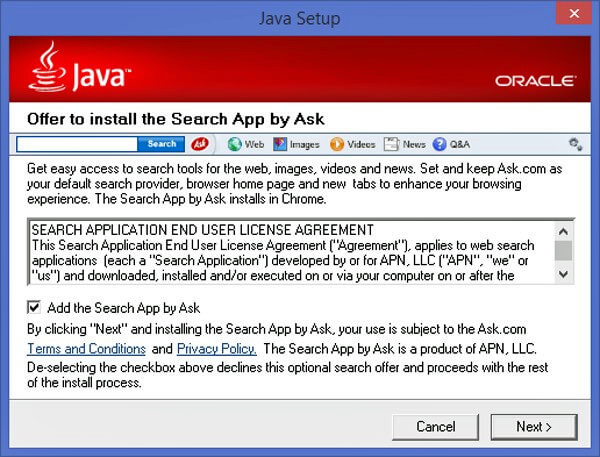The height and width of the screenshot is (457, 600).
Task: Click the license scroll down arrow
Action: click(563, 274)
